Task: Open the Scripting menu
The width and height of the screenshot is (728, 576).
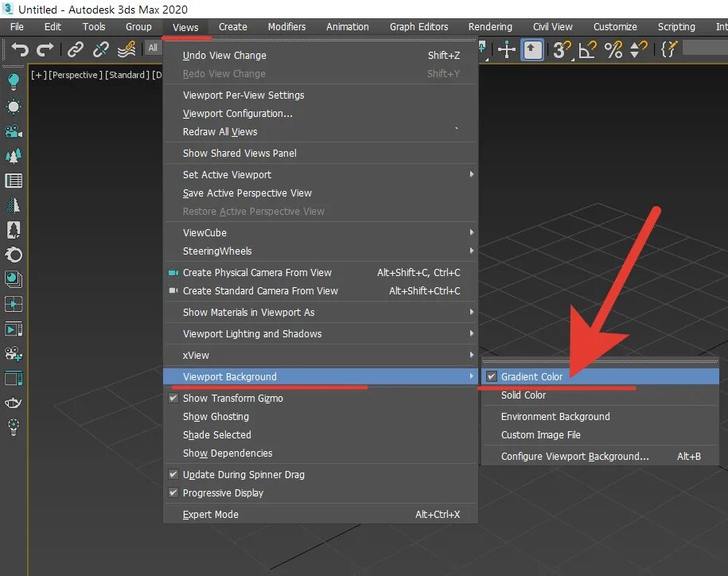Action: point(676,27)
